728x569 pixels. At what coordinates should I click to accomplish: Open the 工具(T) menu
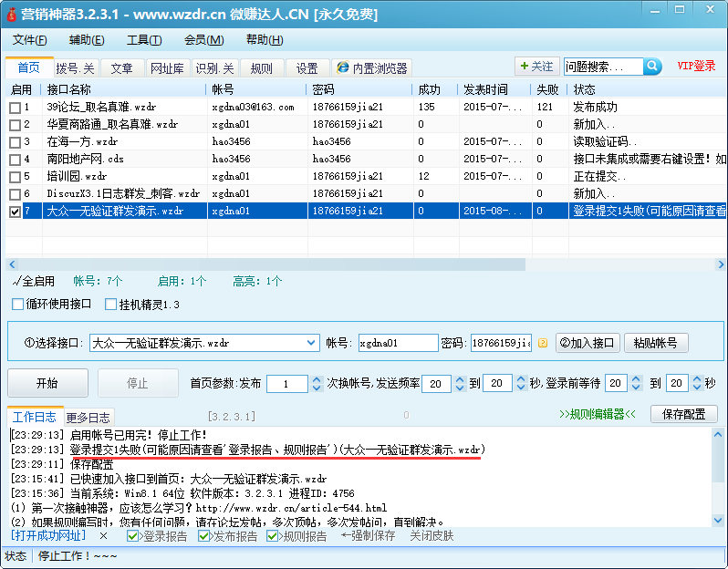(144, 40)
